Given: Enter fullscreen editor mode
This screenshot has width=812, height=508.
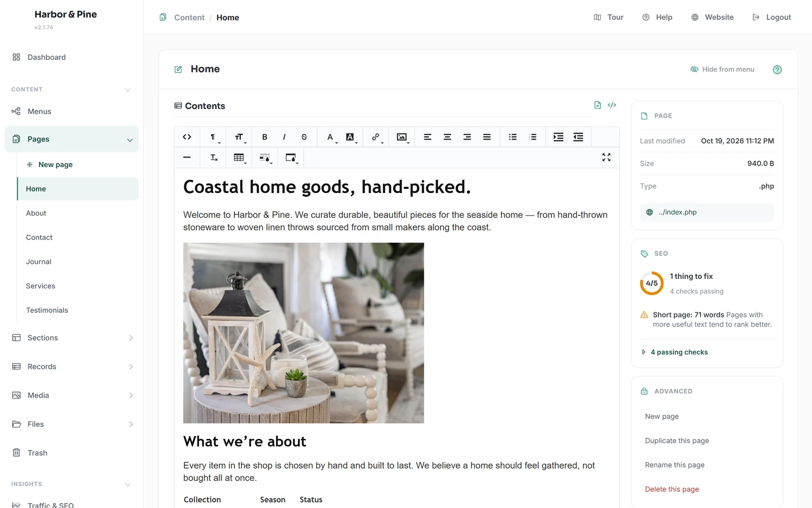Looking at the screenshot, I should [x=606, y=157].
